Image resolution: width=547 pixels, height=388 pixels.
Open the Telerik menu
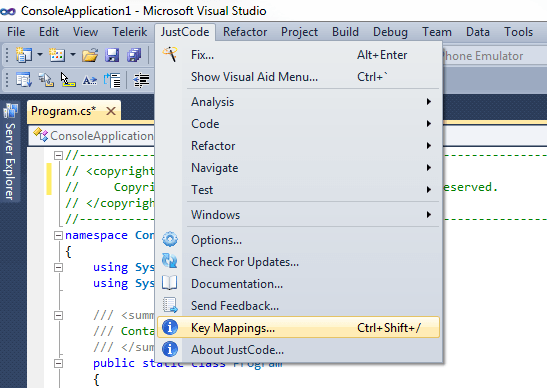(129, 32)
